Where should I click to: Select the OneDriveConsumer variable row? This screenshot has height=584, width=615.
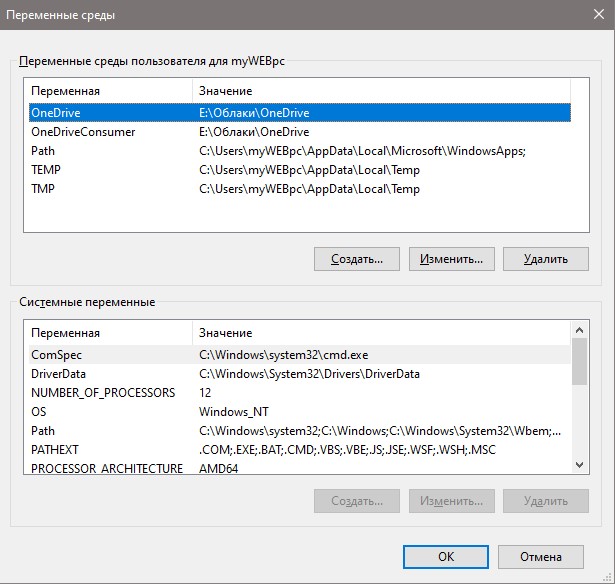click(x=300, y=132)
